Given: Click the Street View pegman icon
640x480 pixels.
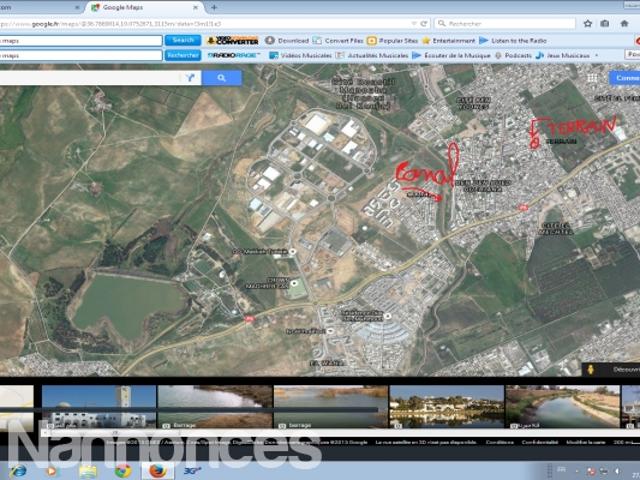Looking at the screenshot, I should tap(590, 369).
